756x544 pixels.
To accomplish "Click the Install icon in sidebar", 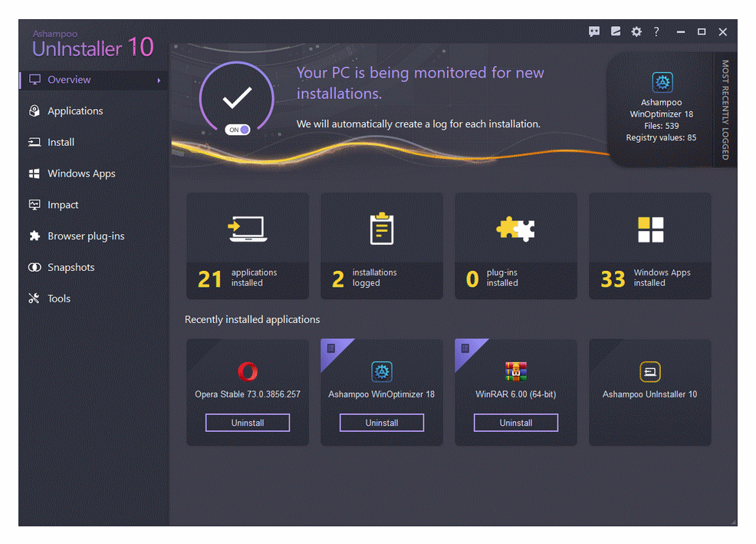I will [x=35, y=142].
